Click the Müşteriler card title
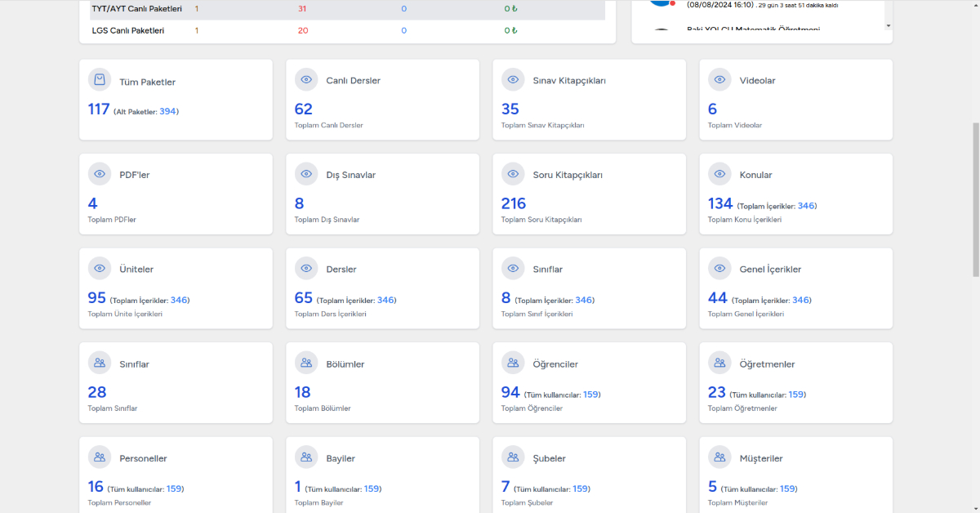980x513 pixels. [761, 458]
